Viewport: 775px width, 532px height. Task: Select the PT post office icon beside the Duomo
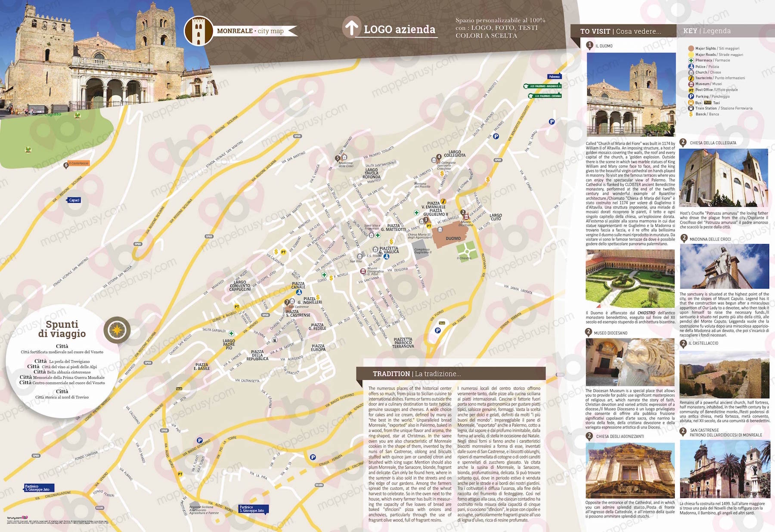point(429,226)
